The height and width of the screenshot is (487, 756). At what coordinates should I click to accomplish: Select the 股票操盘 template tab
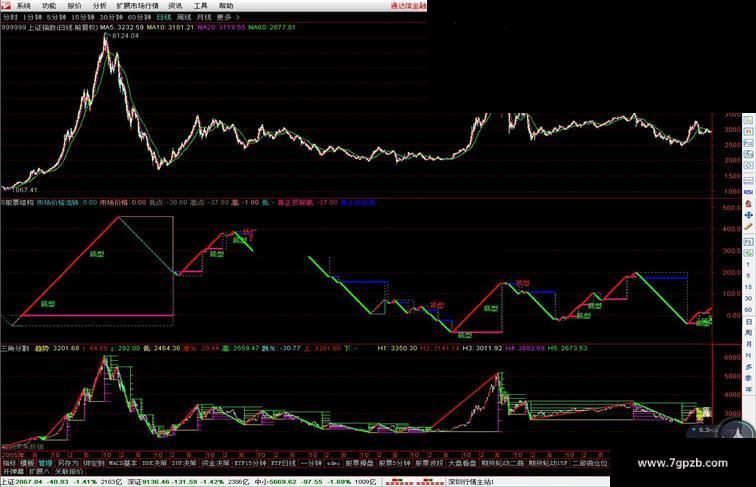point(359,463)
